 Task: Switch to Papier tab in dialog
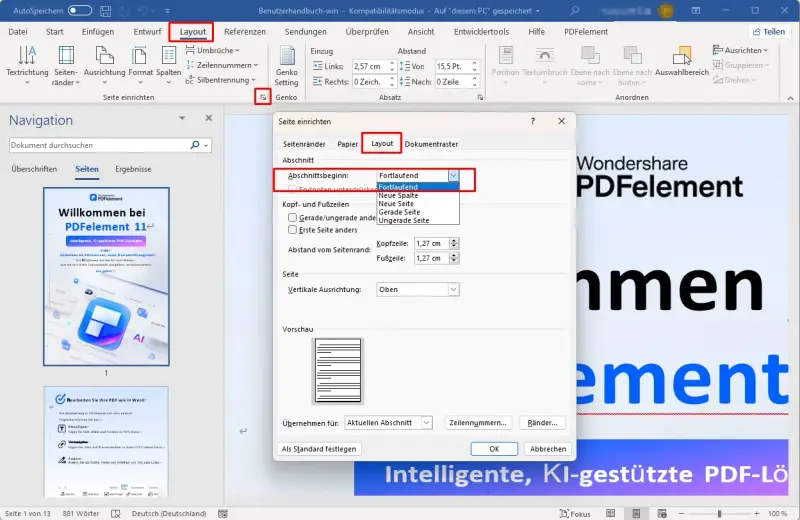tap(347, 144)
